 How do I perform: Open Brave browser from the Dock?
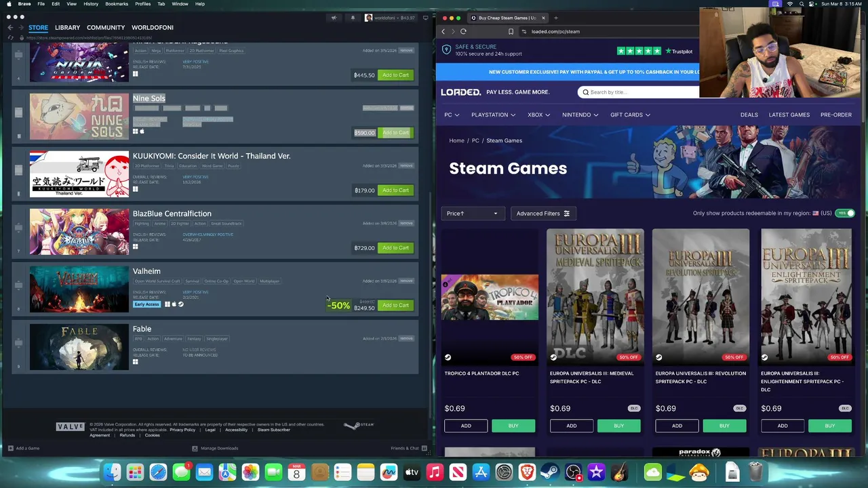coord(527,472)
